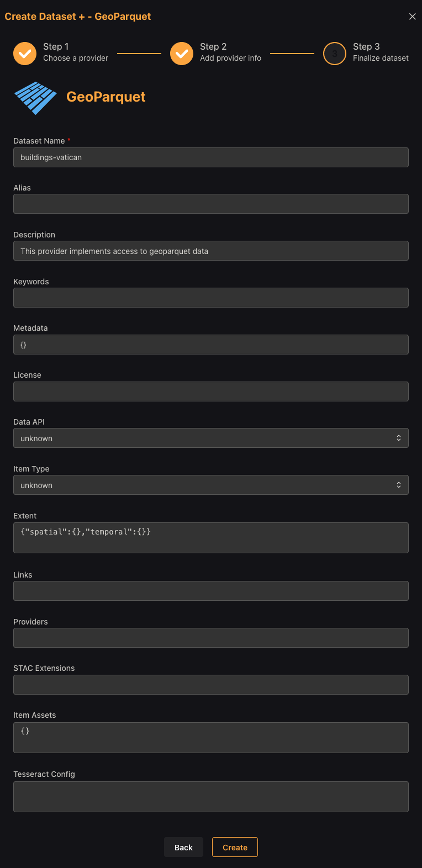Go to Step 2 Add provider info
The width and height of the screenshot is (422, 868).
pyautogui.click(x=230, y=52)
